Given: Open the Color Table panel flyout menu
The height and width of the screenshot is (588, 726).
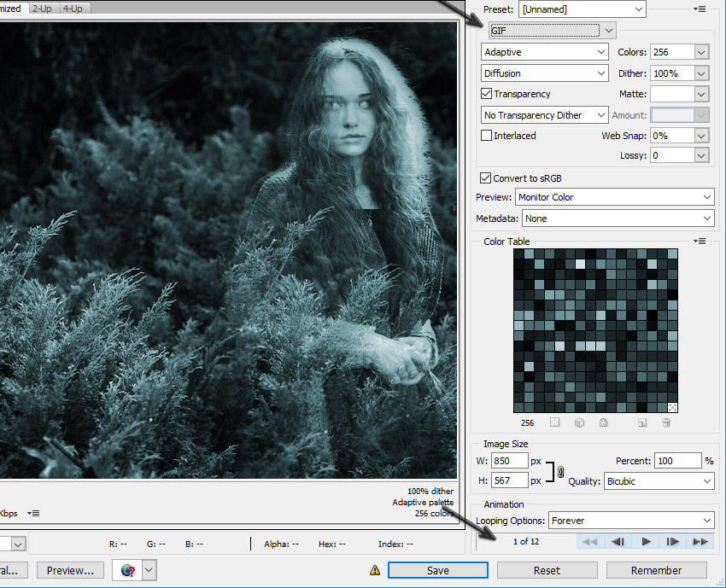Looking at the screenshot, I should pos(700,241).
